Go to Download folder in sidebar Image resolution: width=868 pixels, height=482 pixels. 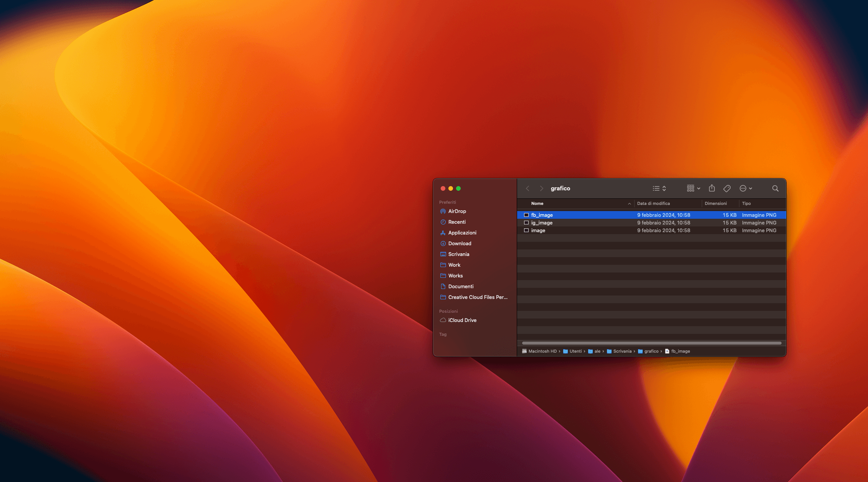460,243
